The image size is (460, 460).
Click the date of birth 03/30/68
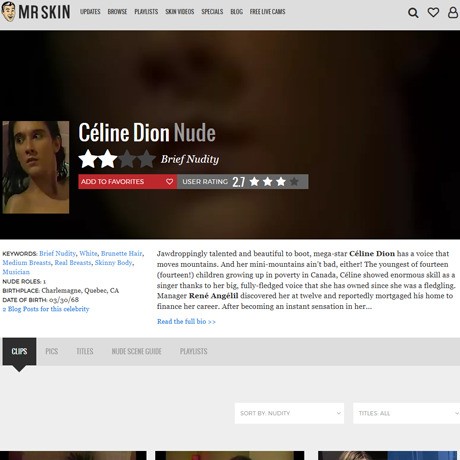pos(64,300)
